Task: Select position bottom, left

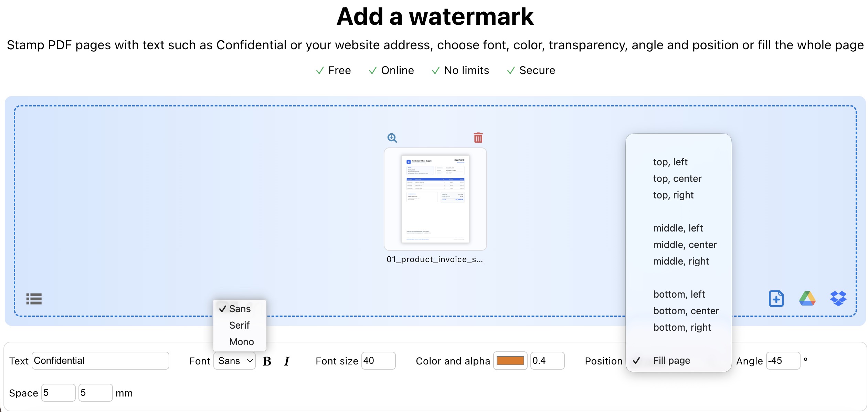Action: click(x=678, y=294)
